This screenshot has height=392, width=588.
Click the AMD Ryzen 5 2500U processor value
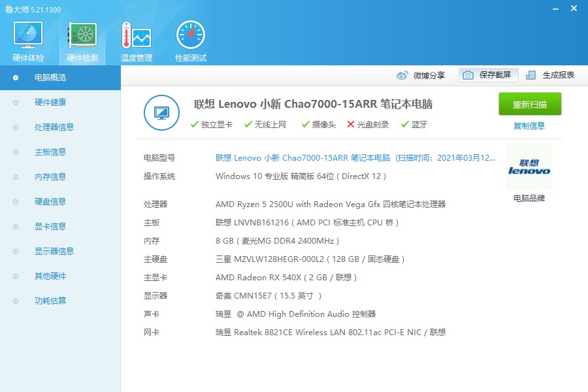tap(331, 204)
